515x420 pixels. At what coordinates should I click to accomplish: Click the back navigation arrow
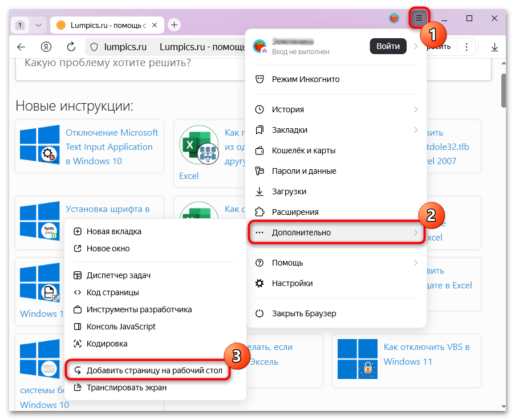pos(21,47)
